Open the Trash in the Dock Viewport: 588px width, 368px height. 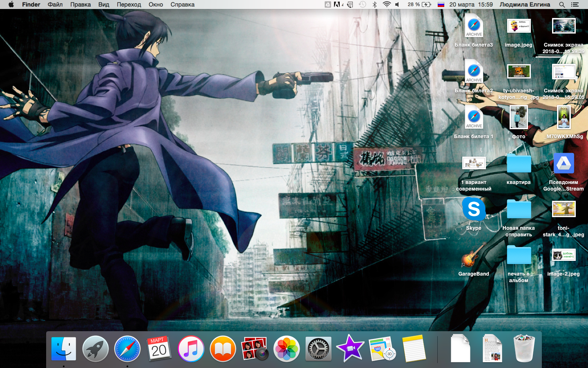pyautogui.click(x=524, y=348)
